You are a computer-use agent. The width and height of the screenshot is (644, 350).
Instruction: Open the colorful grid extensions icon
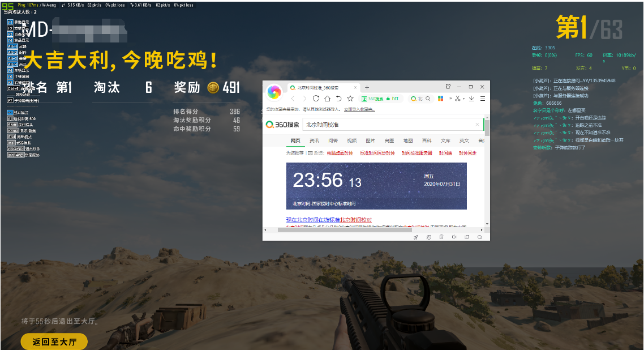(x=441, y=99)
